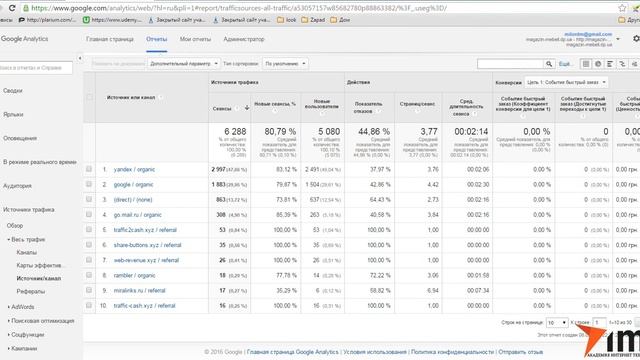The height and width of the screenshot is (360, 640).
Task: Focus the sidebar reports search field
Action: 36,68
